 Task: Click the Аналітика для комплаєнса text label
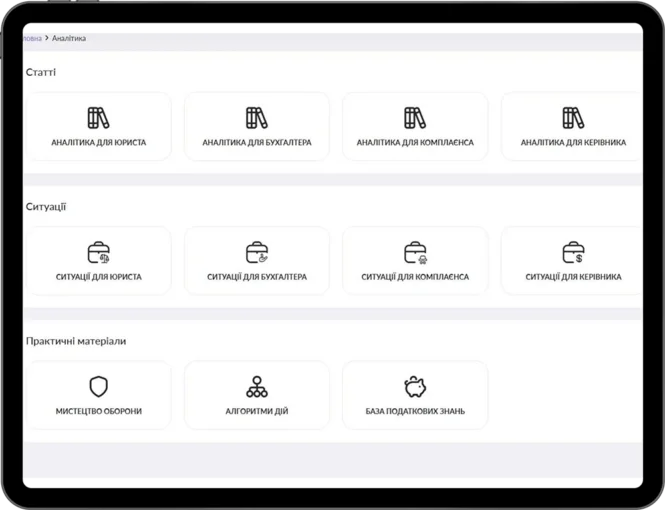click(x=415, y=142)
